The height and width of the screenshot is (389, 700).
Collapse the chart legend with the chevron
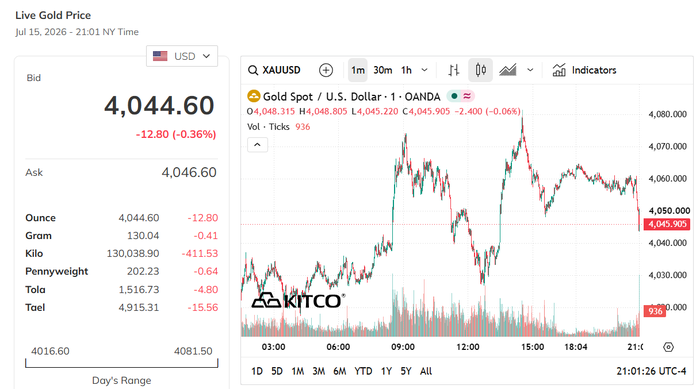coord(258,145)
